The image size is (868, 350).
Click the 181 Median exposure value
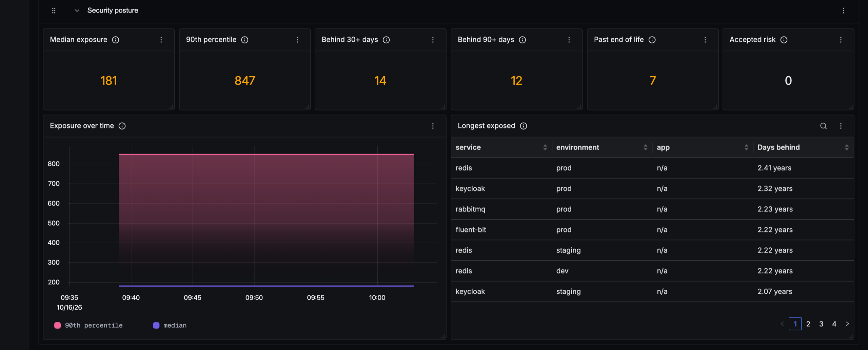(x=109, y=81)
